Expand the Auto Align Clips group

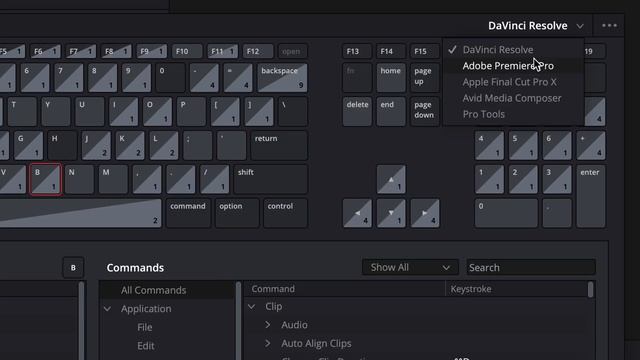[268, 343]
